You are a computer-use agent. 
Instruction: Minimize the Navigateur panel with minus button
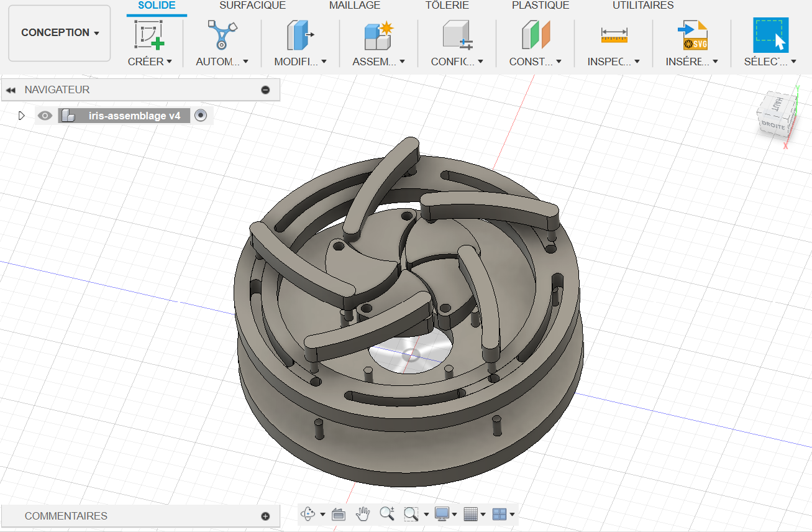pyautogui.click(x=265, y=90)
